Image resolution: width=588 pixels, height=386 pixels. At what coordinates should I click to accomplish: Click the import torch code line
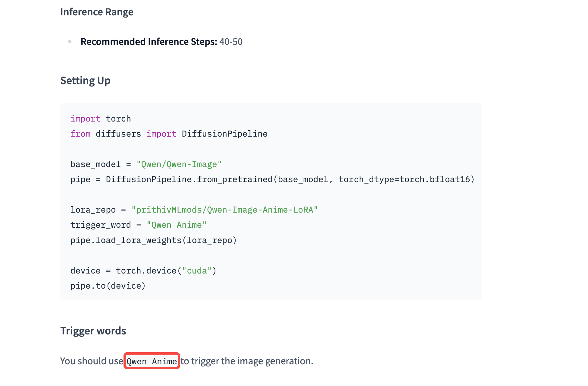tap(101, 119)
